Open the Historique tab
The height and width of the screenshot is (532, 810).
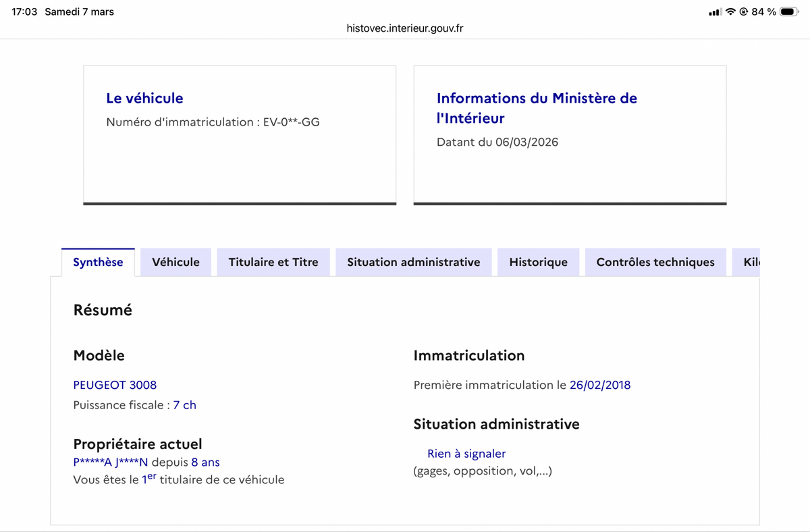tap(538, 262)
